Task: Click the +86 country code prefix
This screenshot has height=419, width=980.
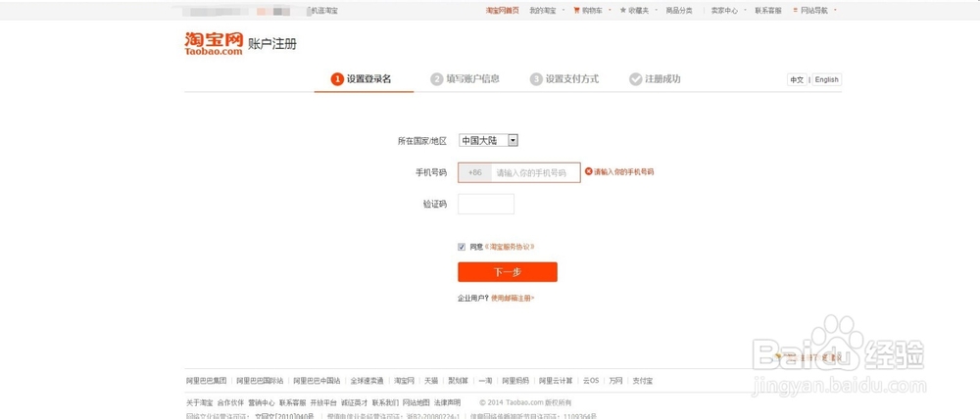Action: tap(475, 173)
